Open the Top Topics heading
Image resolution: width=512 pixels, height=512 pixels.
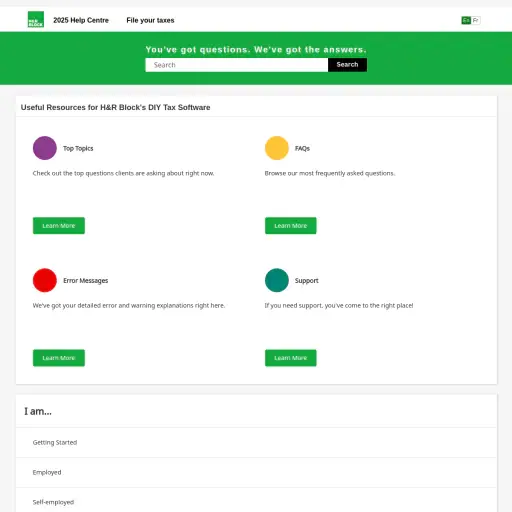click(78, 148)
